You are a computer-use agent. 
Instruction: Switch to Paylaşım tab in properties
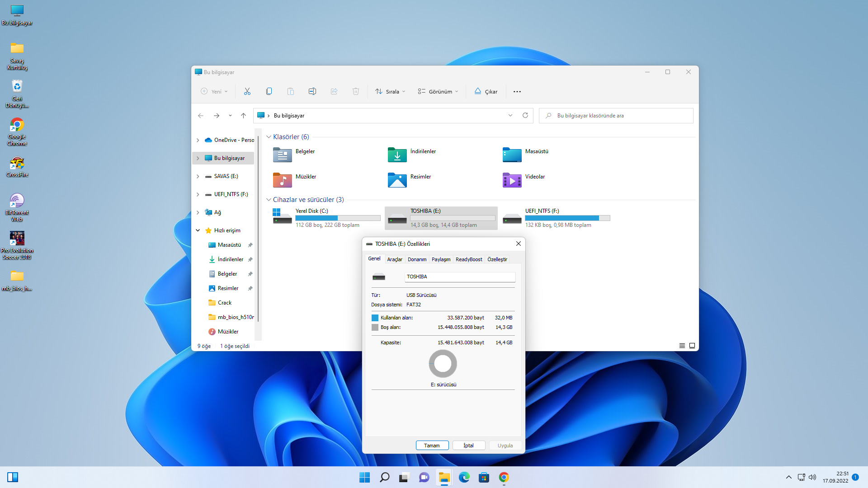pos(441,259)
